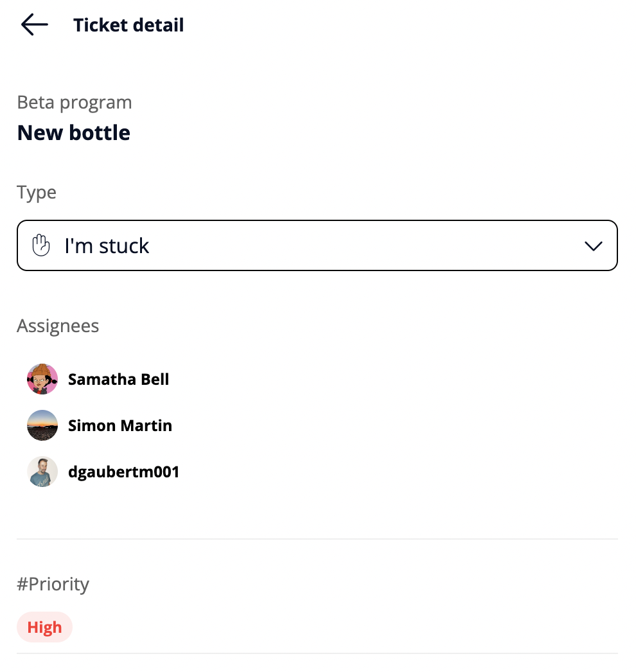Open assignee name Samatha Bell
The width and height of the screenshot is (636, 672).
pos(118,379)
